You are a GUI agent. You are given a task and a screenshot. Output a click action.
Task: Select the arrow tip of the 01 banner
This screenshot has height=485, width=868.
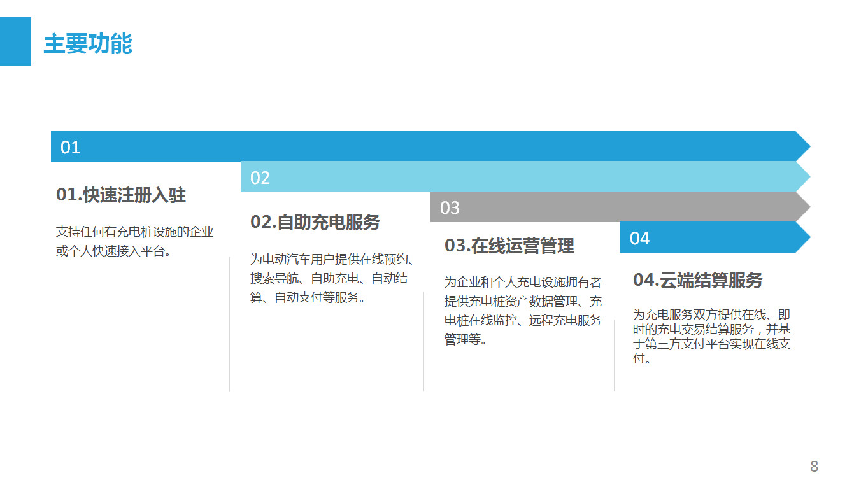pyautogui.click(x=803, y=146)
